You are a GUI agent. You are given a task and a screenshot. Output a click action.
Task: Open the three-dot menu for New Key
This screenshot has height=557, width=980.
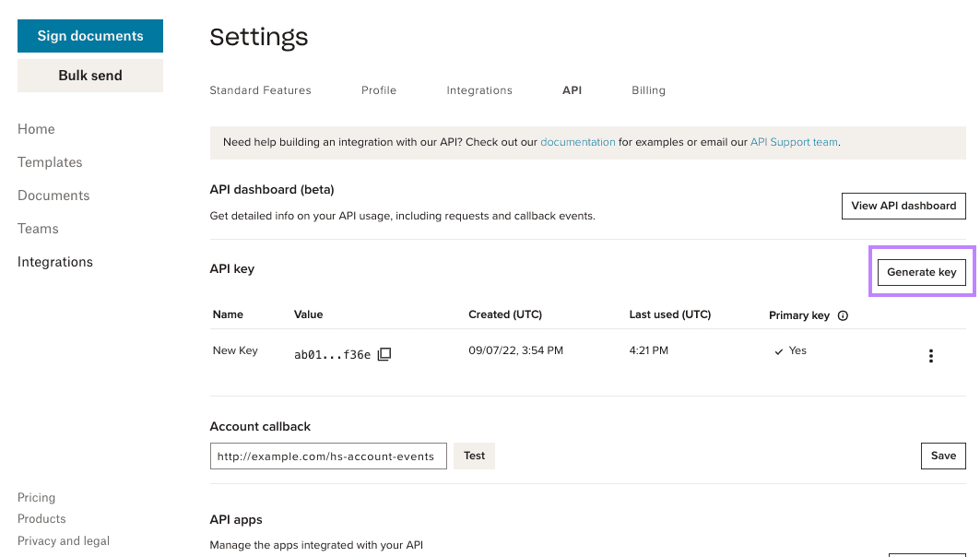click(931, 355)
